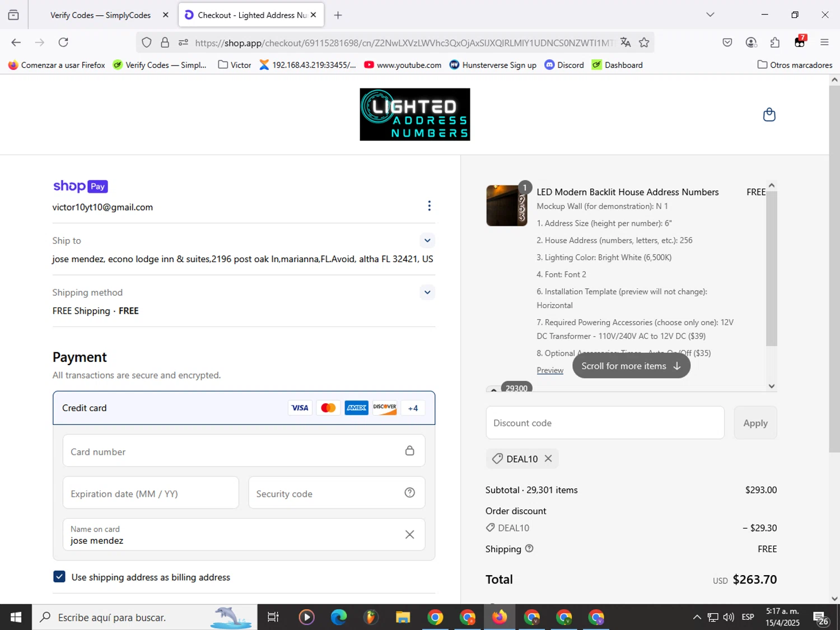Remove the DEAL10 discount tag
This screenshot has height=630, width=840.
pyautogui.click(x=548, y=459)
